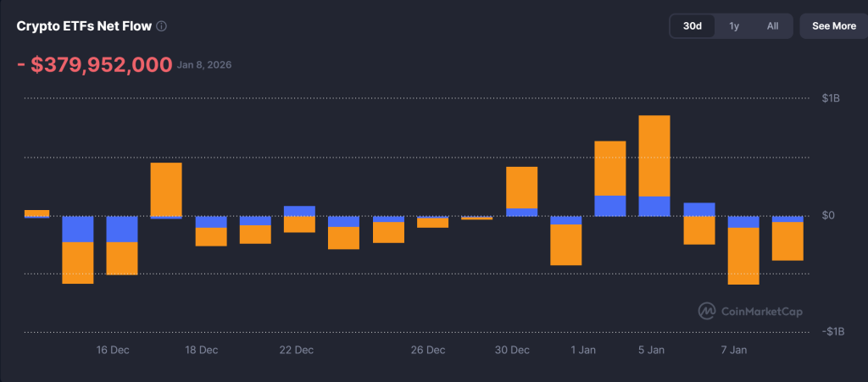The width and height of the screenshot is (868, 382).
Task: Switch to the 30d time range
Action: 693,26
